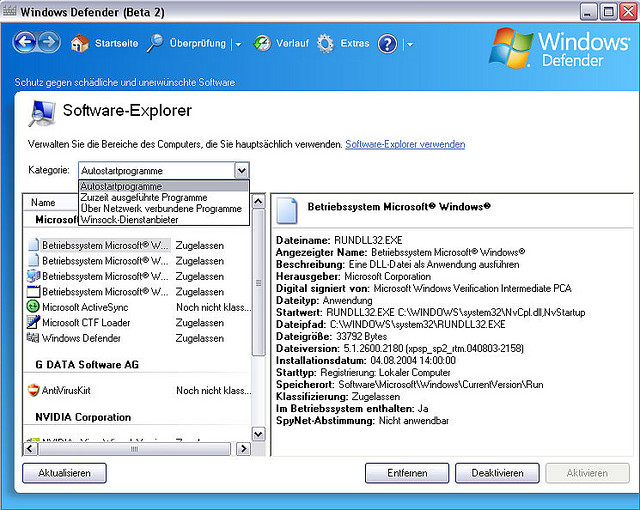Viewport: 640px width, 510px height.
Task: Click the Deaktivieren button
Action: coord(497,473)
